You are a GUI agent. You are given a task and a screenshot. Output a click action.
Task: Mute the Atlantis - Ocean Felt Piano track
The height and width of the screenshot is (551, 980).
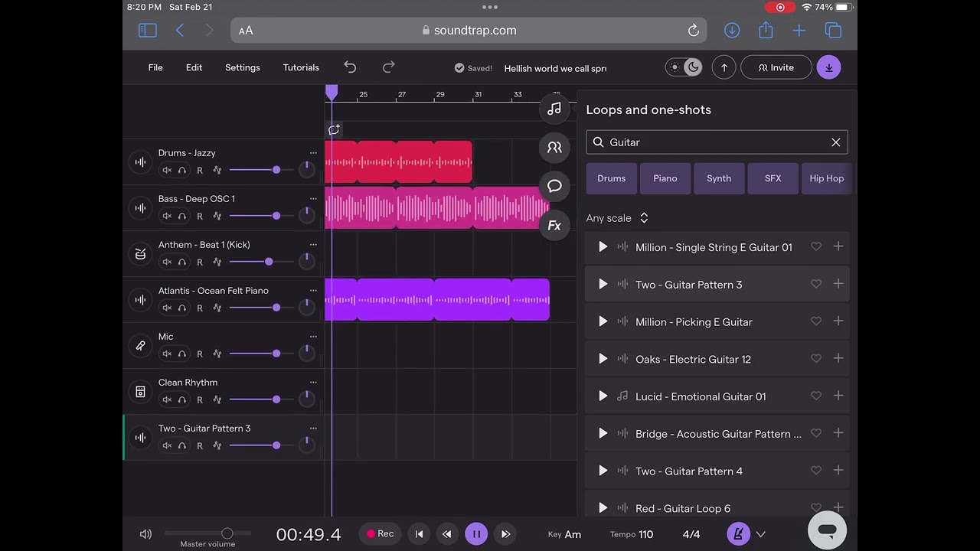(x=167, y=308)
